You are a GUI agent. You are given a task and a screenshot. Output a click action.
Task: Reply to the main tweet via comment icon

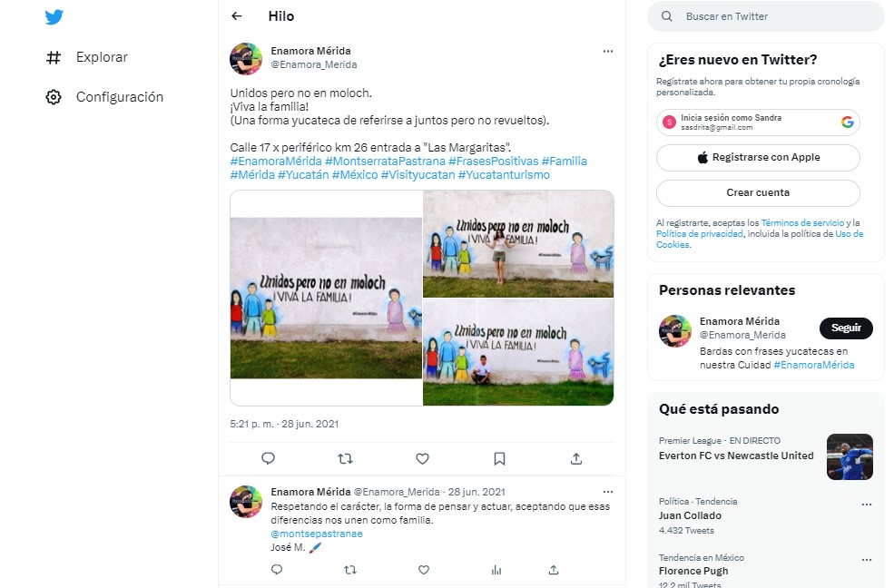(x=268, y=458)
